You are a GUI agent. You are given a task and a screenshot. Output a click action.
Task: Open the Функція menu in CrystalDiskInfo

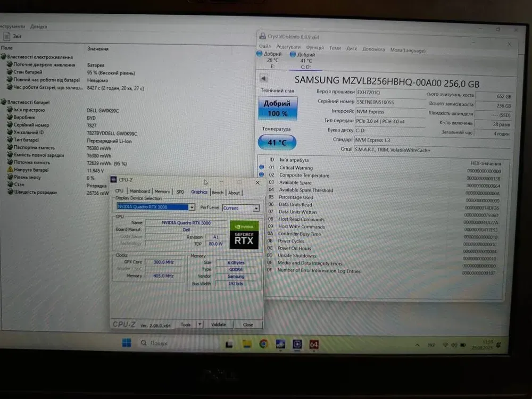(315, 48)
